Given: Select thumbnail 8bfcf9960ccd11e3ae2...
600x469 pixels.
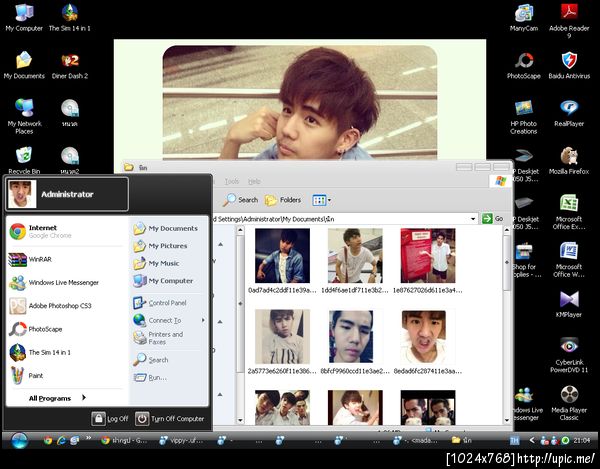Looking at the screenshot, I should click(355, 342).
